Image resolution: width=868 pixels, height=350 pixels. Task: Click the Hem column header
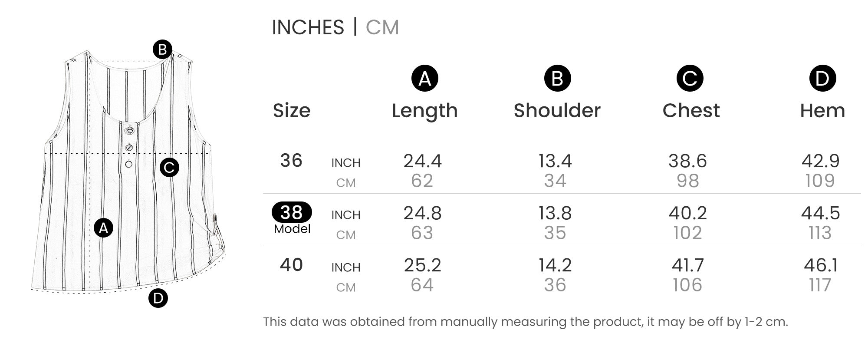click(x=822, y=111)
